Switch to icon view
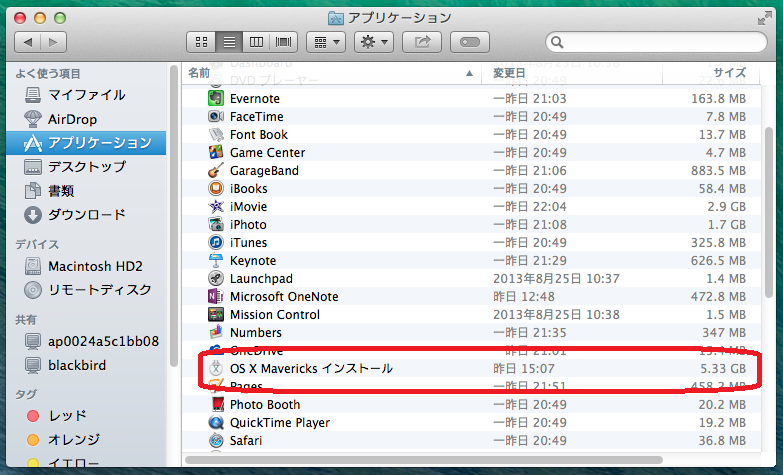783x475 pixels. (x=201, y=42)
